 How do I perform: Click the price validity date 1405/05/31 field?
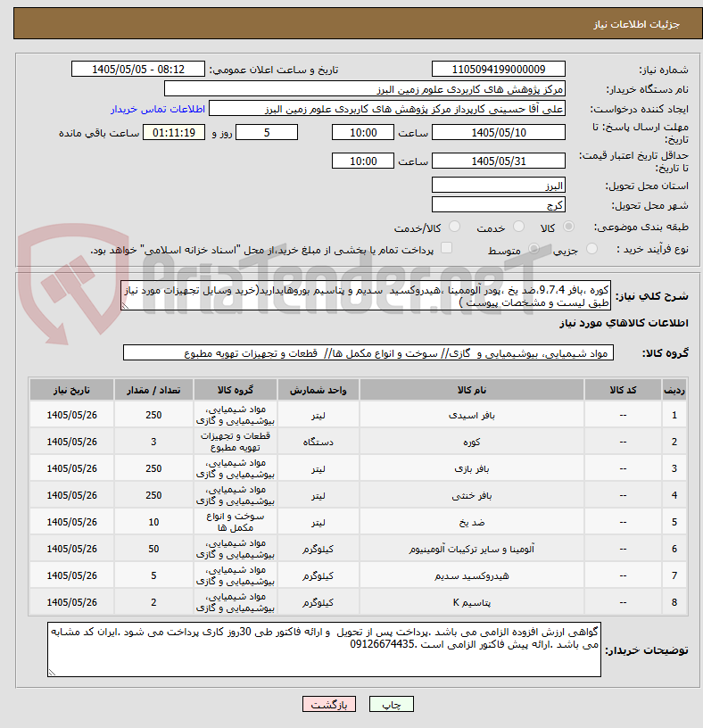(x=498, y=161)
